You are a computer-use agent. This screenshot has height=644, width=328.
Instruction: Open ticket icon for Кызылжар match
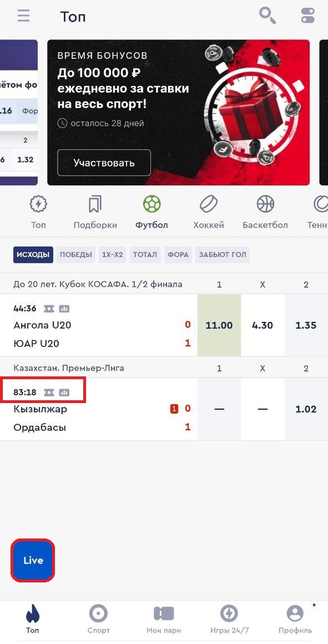(49, 393)
